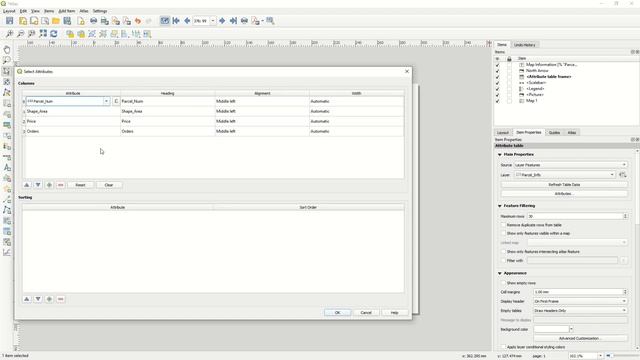Click the Reset columns button
Image resolution: width=640 pixels, height=360 pixels.
[x=80, y=185]
